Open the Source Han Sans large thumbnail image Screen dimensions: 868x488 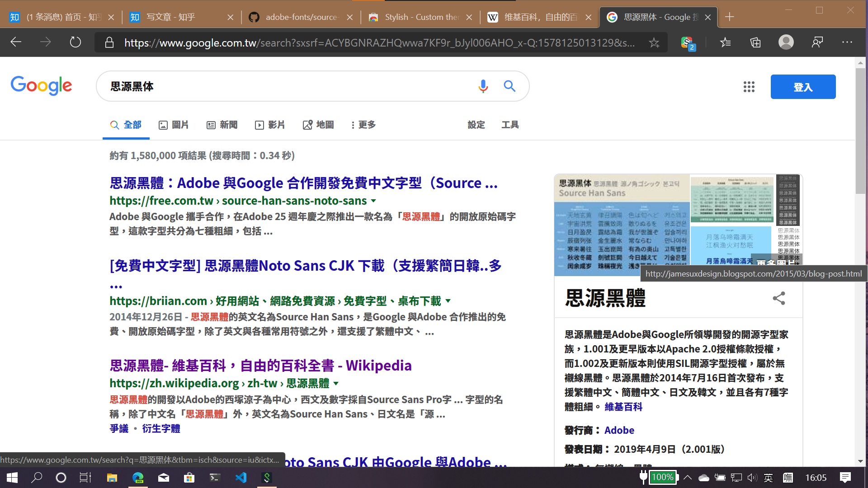[622, 225]
